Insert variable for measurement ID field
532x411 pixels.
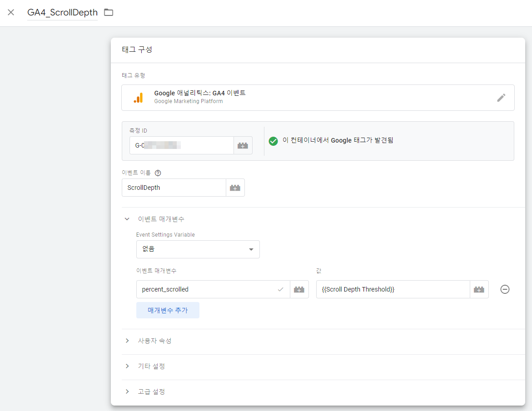[x=243, y=145]
